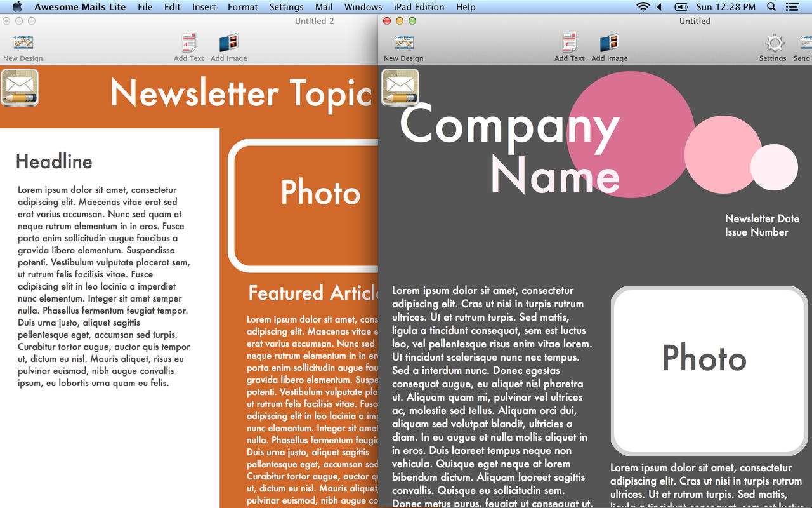
Task: Click Add Image icon in Untitled window
Action: [609, 44]
